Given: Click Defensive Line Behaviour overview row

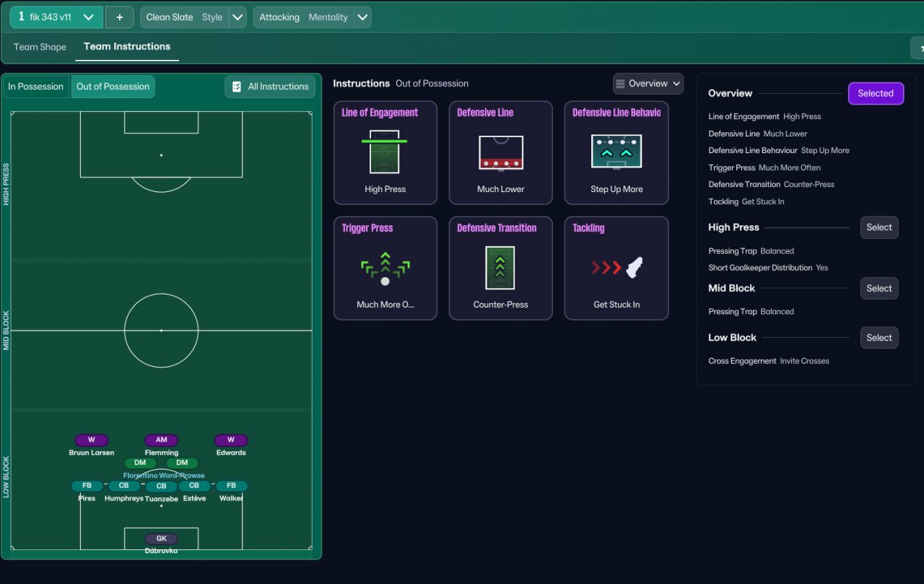Looking at the screenshot, I should 779,151.
